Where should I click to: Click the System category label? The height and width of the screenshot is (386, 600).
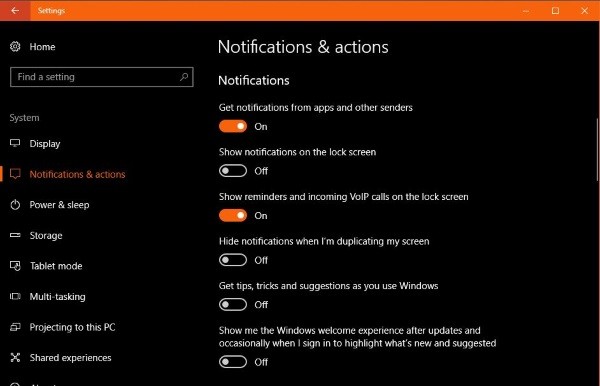tap(24, 118)
